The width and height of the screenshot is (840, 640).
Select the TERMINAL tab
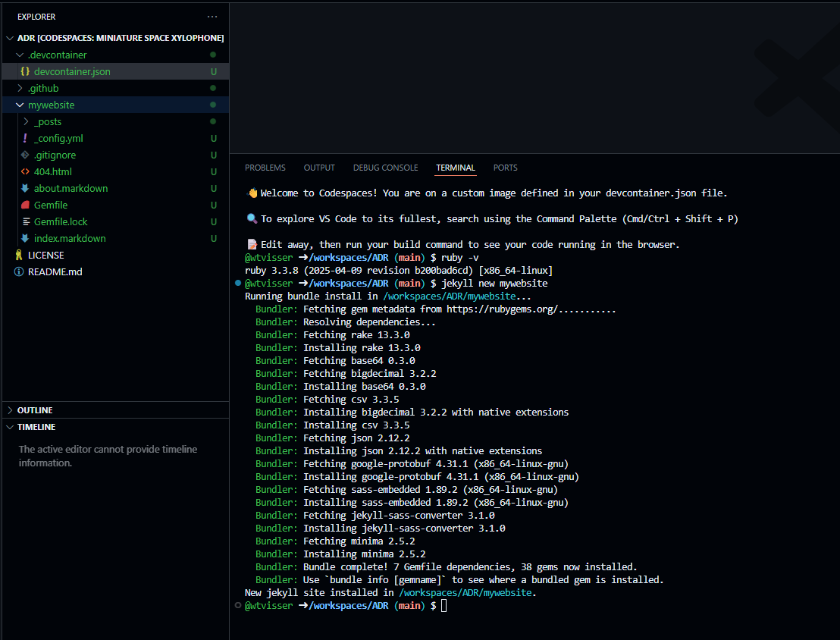[456, 168]
